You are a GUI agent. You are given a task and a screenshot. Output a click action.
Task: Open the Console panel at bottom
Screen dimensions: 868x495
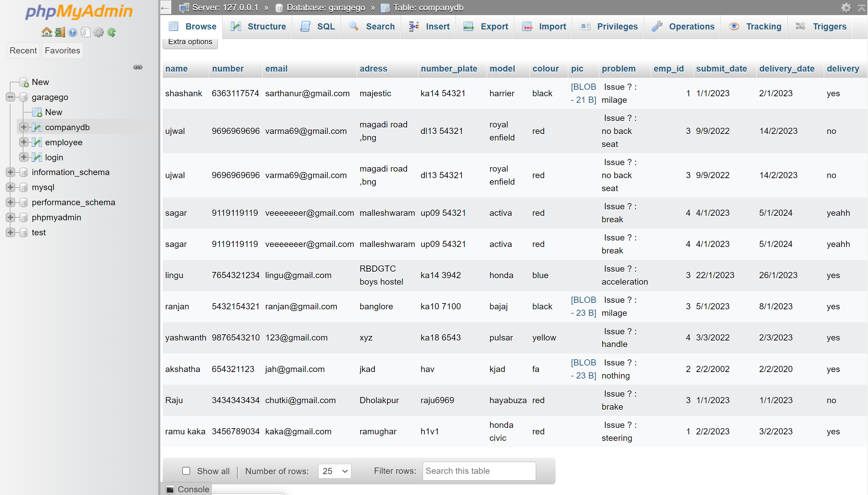[187, 489]
